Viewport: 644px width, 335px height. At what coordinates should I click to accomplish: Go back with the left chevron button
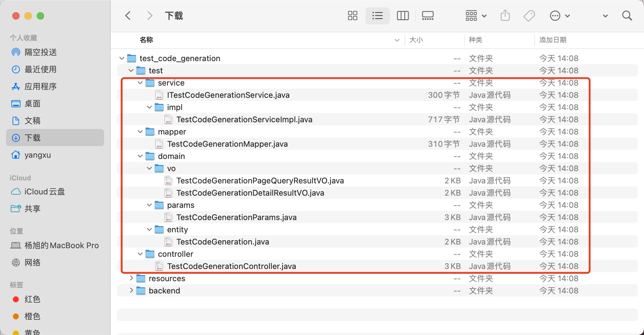click(128, 16)
